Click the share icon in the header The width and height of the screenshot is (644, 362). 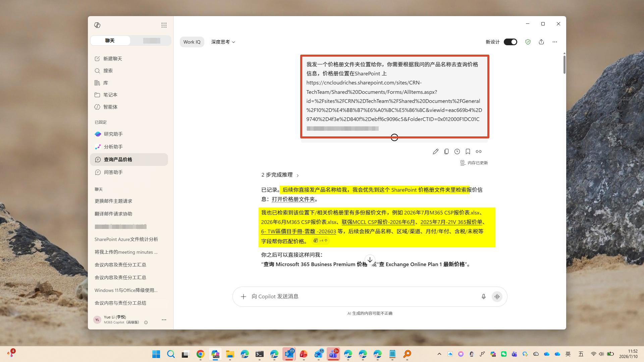point(541,42)
